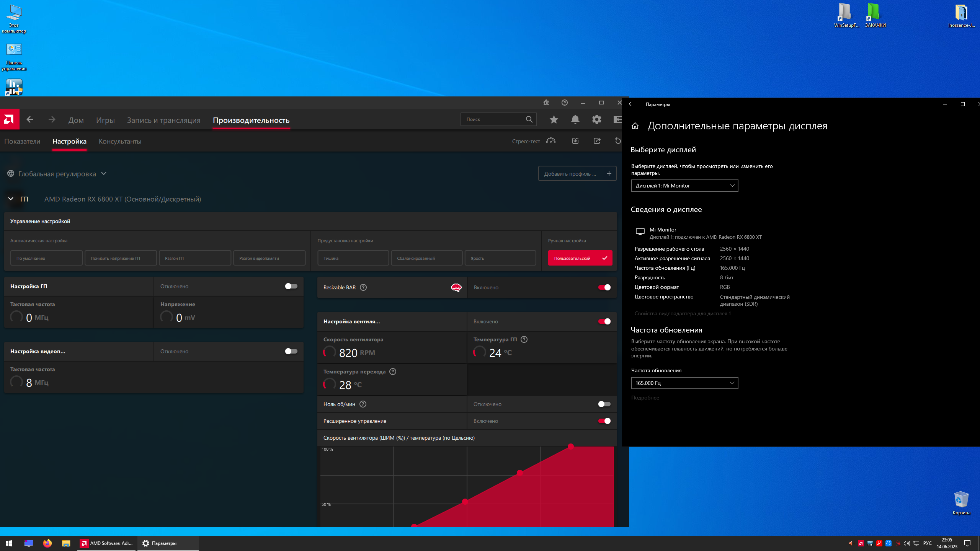
Task: Enable the GPU tuning toggle
Action: [x=291, y=286]
